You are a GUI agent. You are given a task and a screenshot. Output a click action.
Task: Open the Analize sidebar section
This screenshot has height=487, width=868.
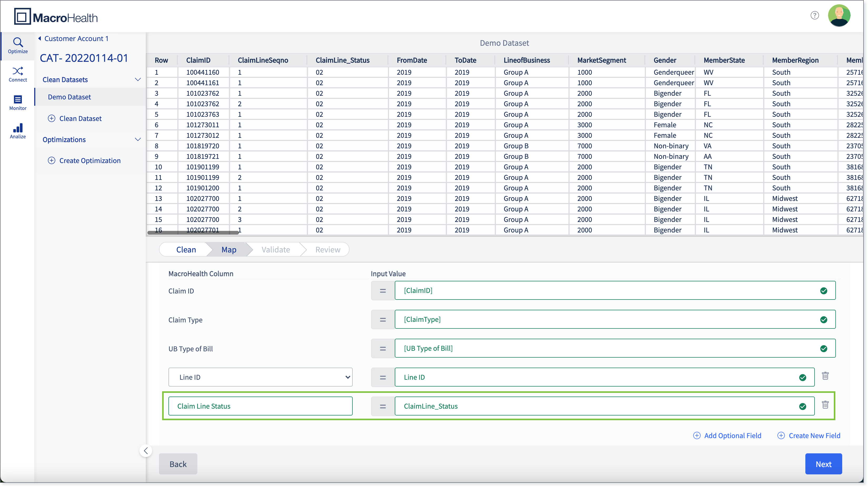[x=18, y=131]
